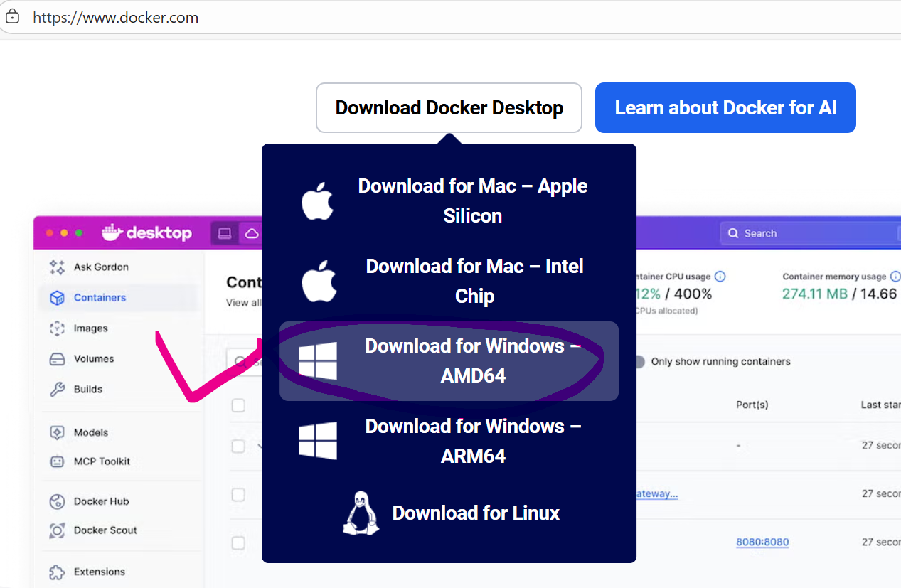Open the 8080:8080 port link
This screenshot has height=588, width=901.
(x=762, y=542)
